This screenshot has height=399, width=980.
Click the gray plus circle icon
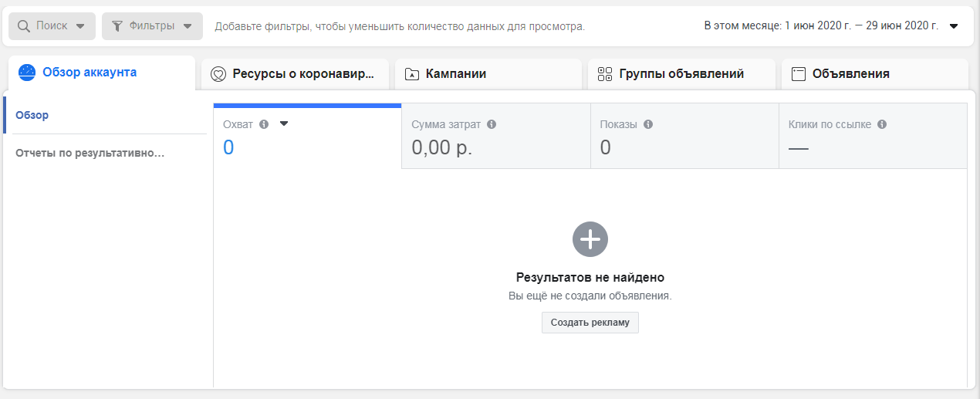pos(590,239)
